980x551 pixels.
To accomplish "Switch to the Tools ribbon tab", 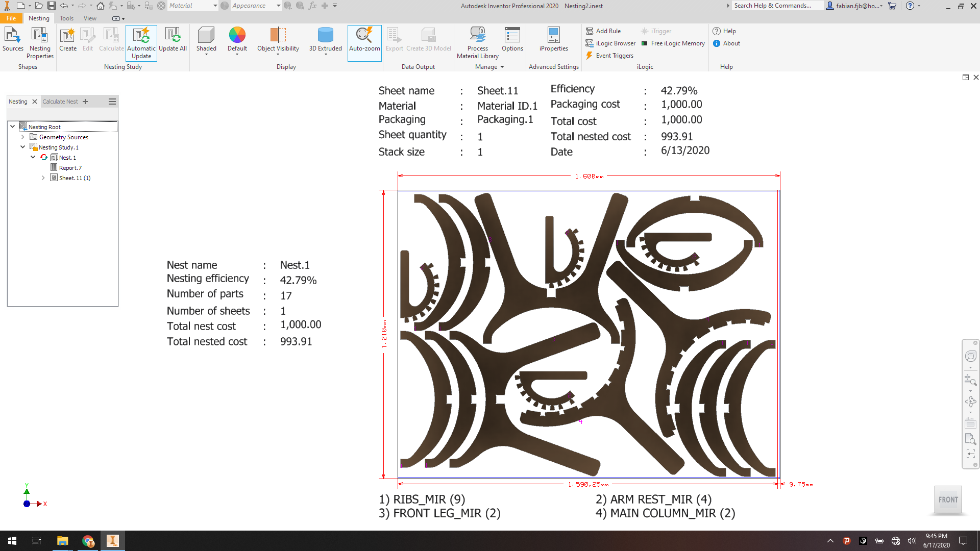I will coord(66,18).
